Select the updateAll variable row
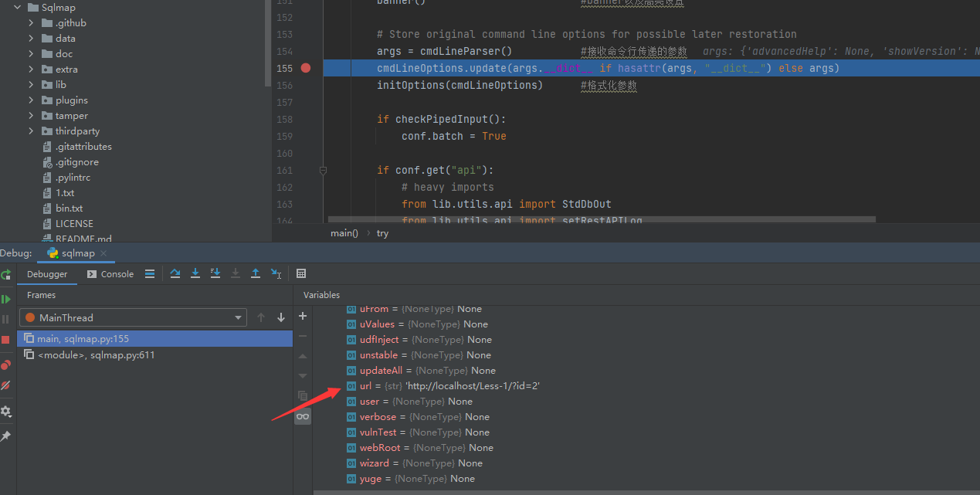 coord(646,371)
